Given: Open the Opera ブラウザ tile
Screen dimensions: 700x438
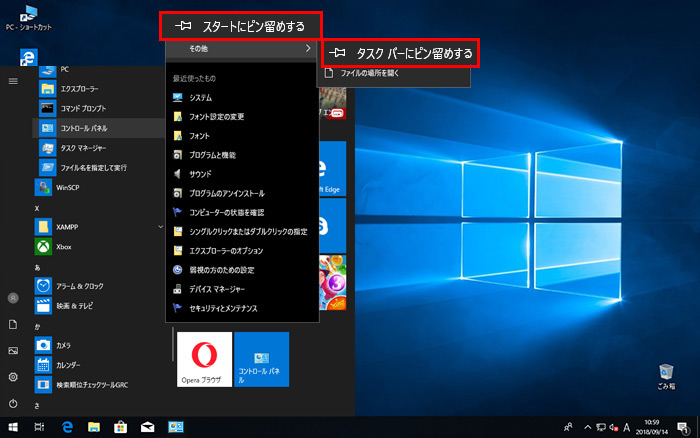Looking at the screenshot, I should click(x=204, y=359).
